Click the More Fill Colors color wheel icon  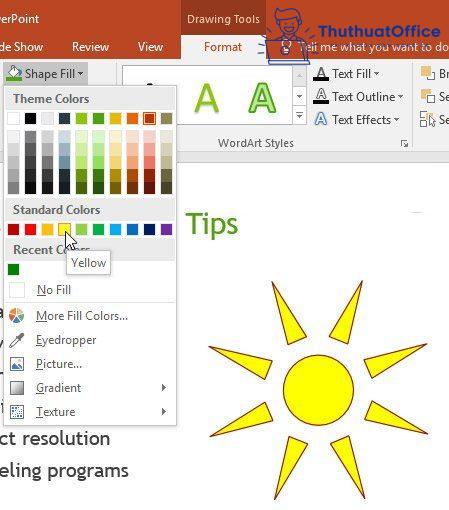(x=16, y=316)
